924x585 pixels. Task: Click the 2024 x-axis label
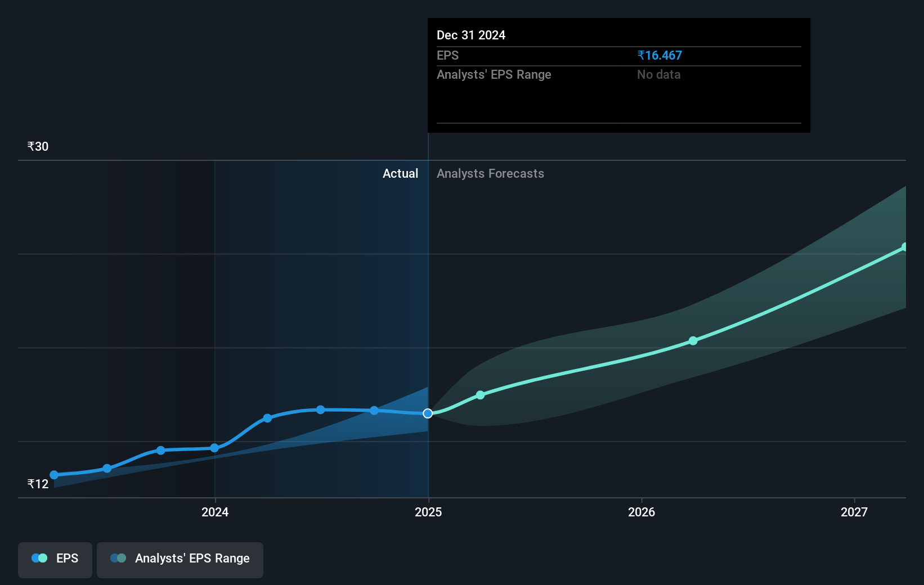(215, 512)
